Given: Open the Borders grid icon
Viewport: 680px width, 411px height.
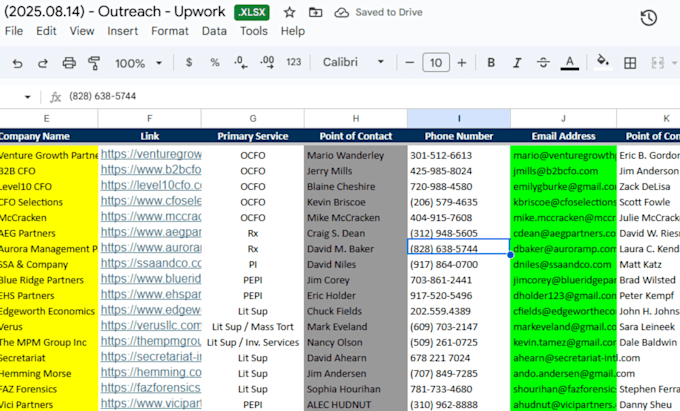Looking at the screenshot, I should click(630, 63).
